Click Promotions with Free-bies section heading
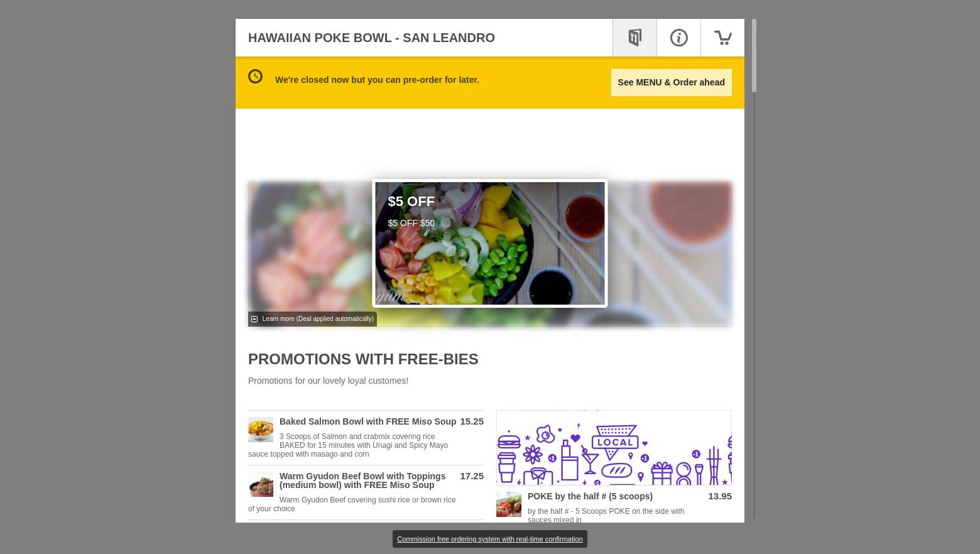The width and height of the screenshot is (980, 554). (363, 359)
